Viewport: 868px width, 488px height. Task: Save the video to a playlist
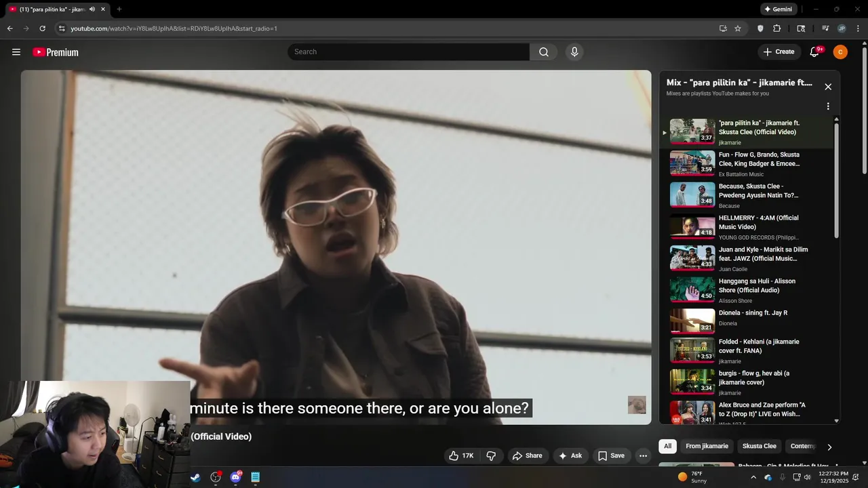pyautogui.click(x=611, y=455)
